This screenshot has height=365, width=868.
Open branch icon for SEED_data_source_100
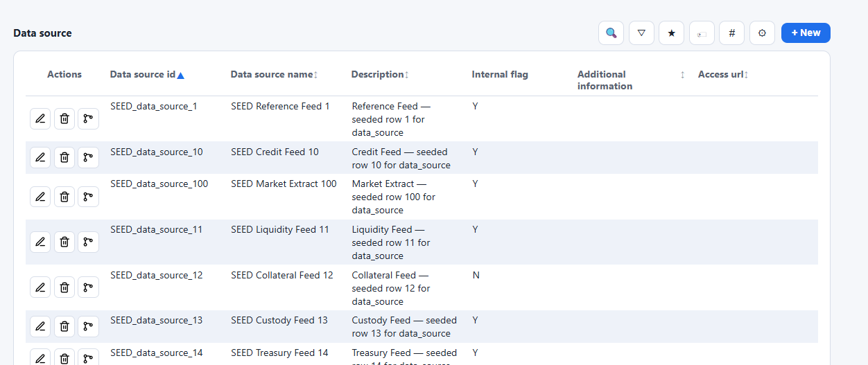pyautogui.click(x=88, y=197)
